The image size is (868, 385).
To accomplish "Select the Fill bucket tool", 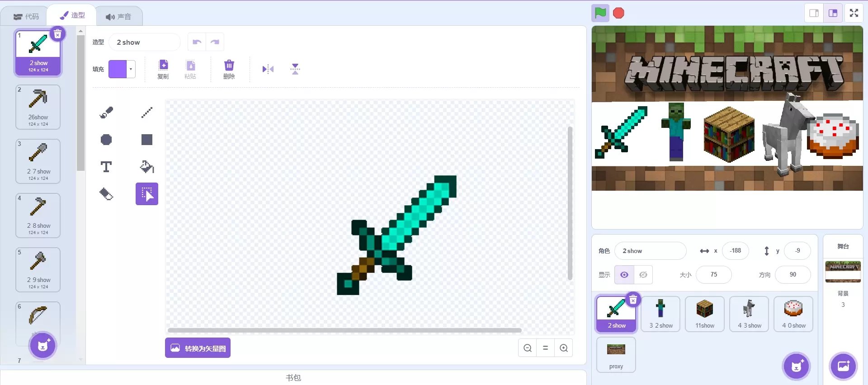I will pyautogui.click(x=147, y=167).
